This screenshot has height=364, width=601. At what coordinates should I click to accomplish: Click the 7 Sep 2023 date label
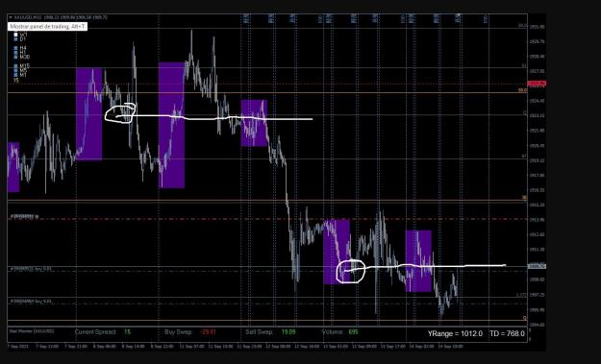point(18,347)
